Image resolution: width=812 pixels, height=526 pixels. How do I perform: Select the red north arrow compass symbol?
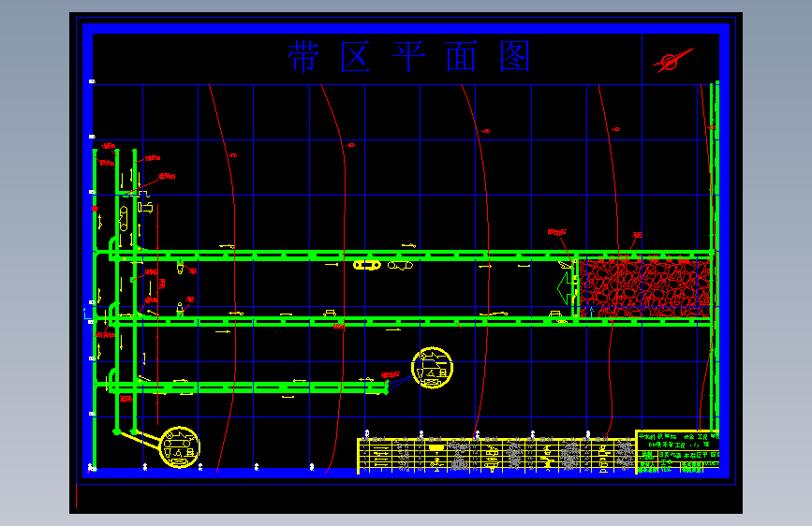(672, 60)
